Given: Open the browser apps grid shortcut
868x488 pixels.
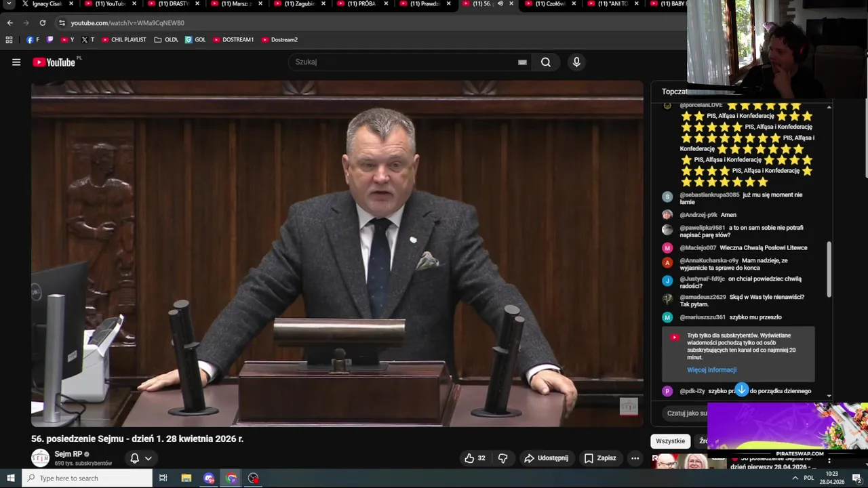Looking at the screenshot, I should [x=9, y=40].
